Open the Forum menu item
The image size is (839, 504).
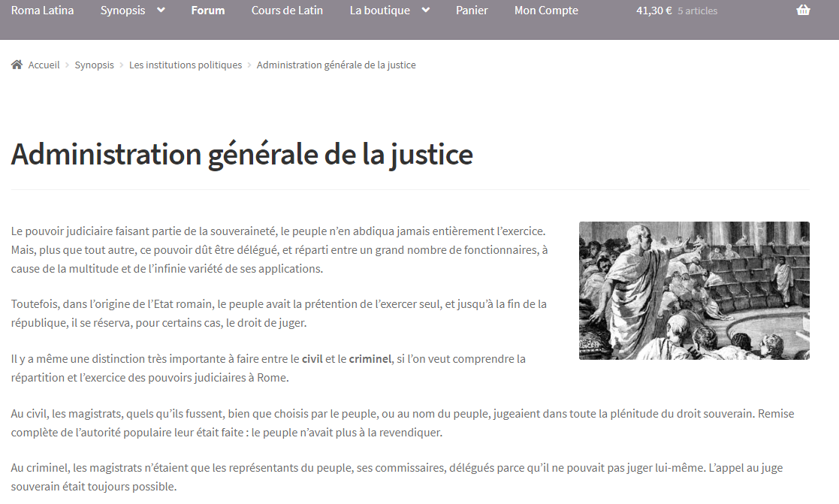tap(207, 11)
